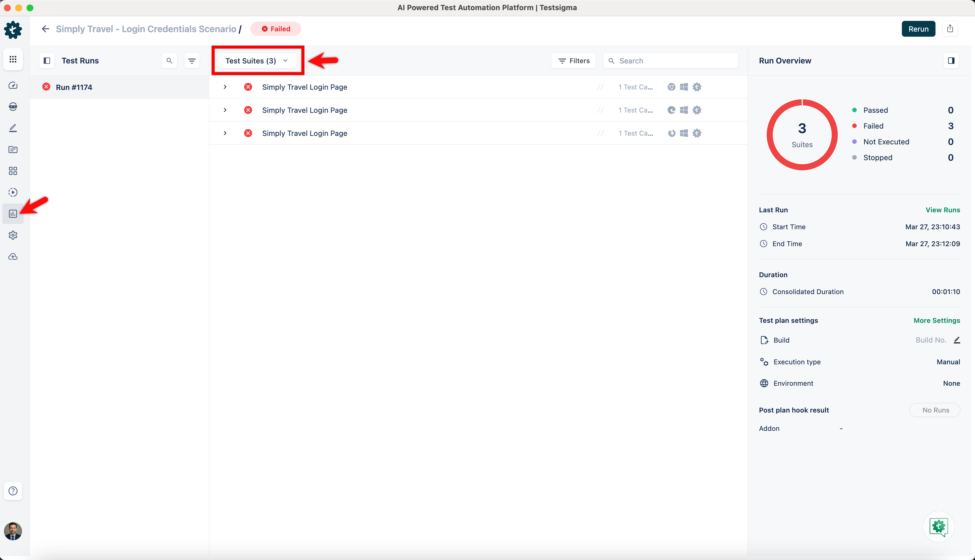This screenshot has height=560, width=975.
Task: Open the Dashboard gauge sidebar icon
Action: tap(13, 85)
